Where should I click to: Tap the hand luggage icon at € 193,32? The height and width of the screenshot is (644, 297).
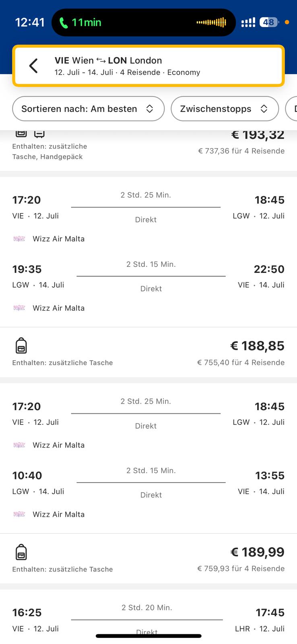[39, 134]
